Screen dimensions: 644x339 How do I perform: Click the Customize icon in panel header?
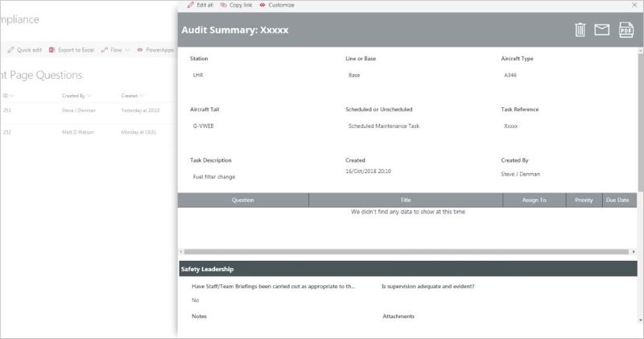pyautogui.click(x=262, y=5)
